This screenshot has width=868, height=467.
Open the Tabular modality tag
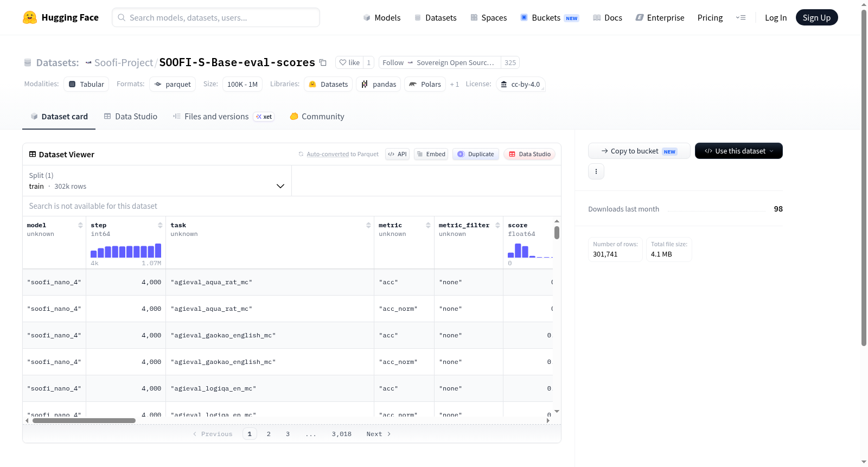(86, 84)
